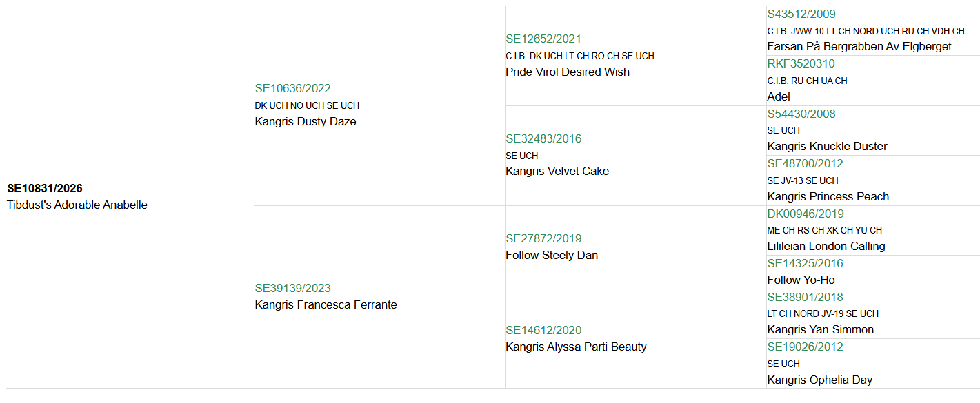Viewport: 980px width, 403px height.
Task: Follow the SE32483/2016 link
Action: coord(543,138)
